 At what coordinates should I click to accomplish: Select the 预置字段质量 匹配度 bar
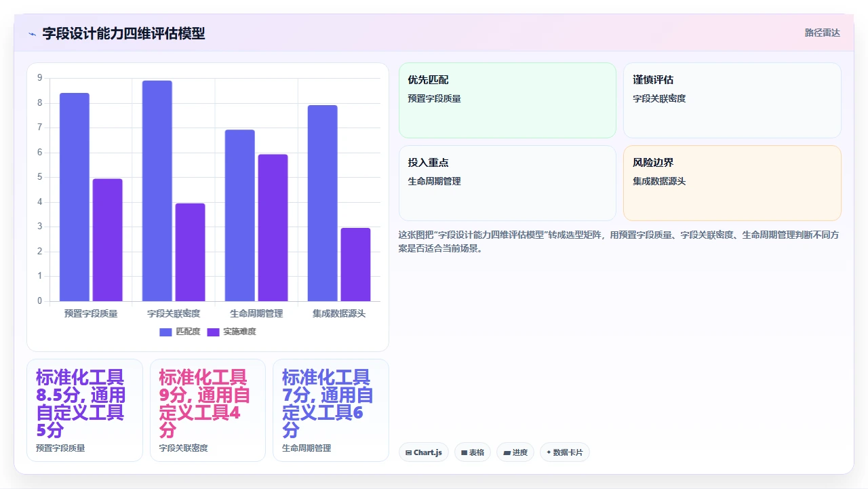pos(75,197)
